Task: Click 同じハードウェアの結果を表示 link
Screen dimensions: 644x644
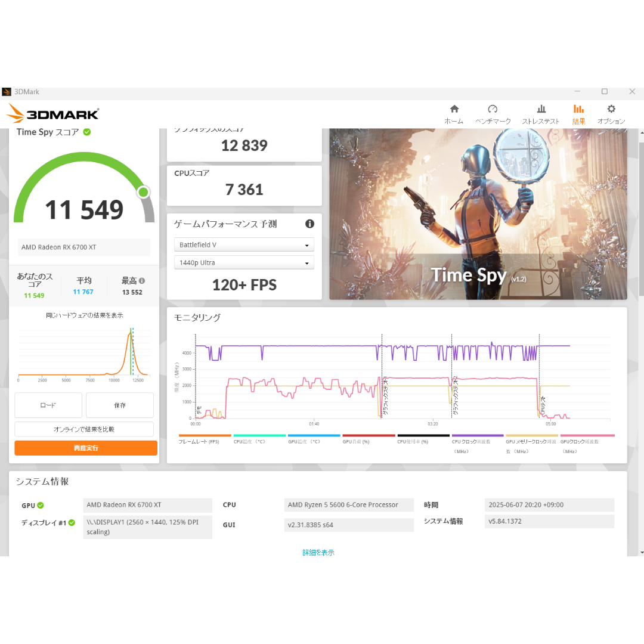Action: coord(84,315)
